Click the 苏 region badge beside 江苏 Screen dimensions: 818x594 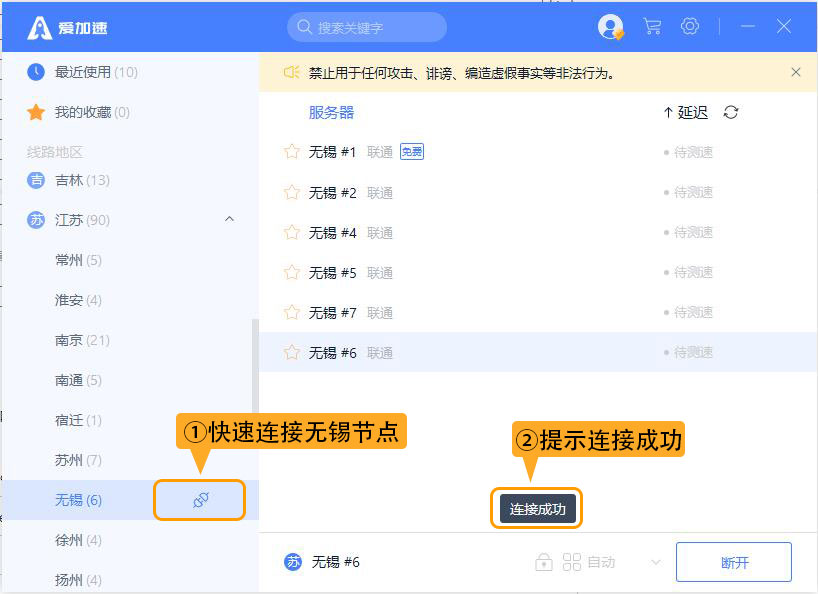pos(35,220)
